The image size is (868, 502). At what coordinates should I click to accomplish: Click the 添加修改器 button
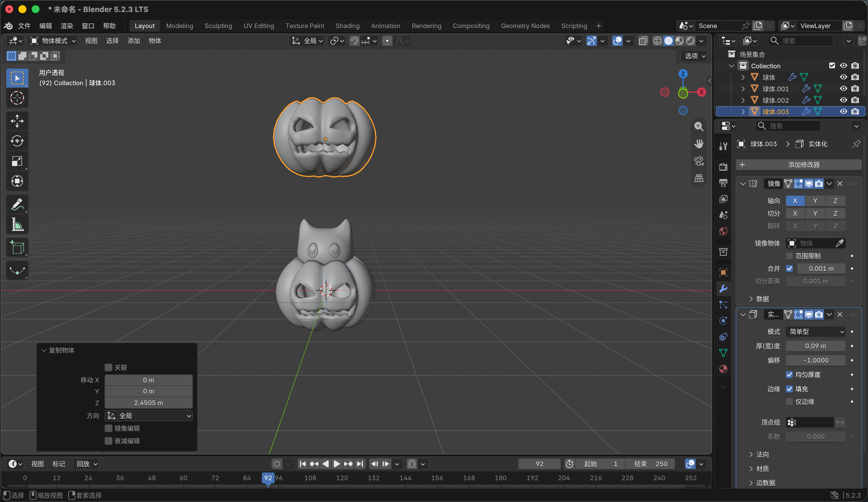tap(799, 165)
